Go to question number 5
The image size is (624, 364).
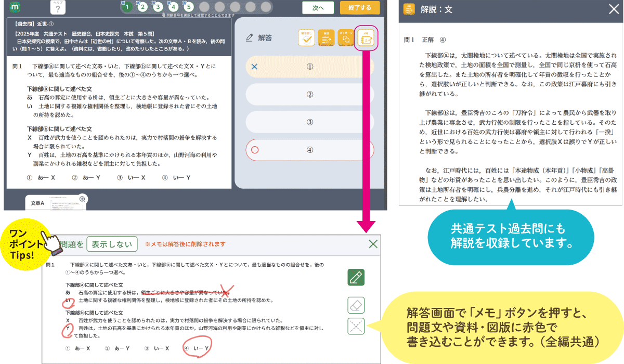coord(189,7)
